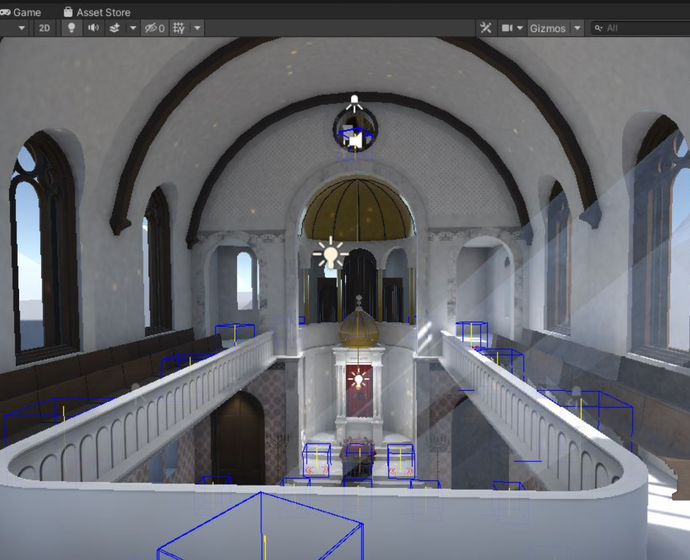Open the scene camera settings
The height and width of the screenshot is (560, 690).
pos(507,28)
